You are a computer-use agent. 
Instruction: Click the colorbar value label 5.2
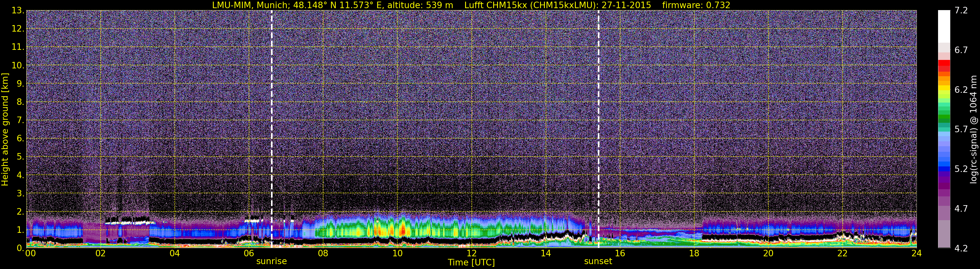coord(961,169)
